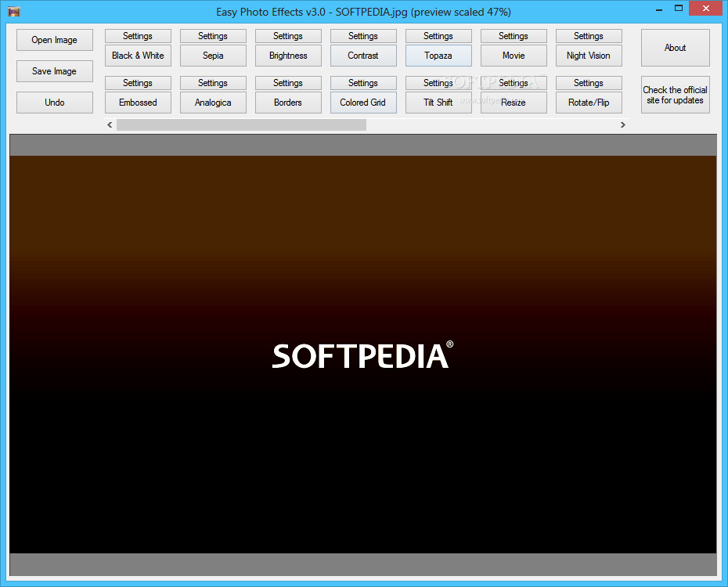Open Settings above Night Vision
728x587 pixels.
pos(589,36)
